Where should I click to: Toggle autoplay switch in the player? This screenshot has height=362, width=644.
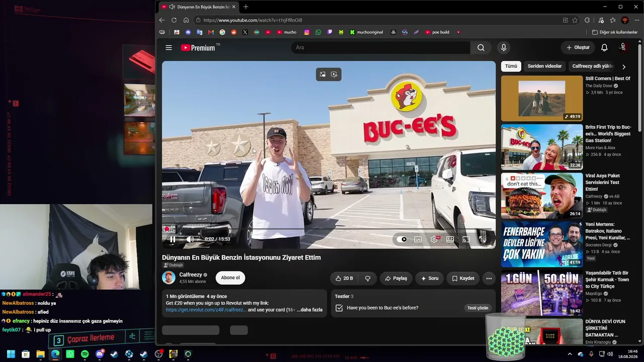pos(402,239)
